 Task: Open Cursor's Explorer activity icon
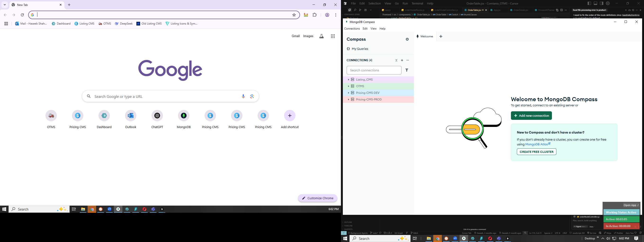349,10
